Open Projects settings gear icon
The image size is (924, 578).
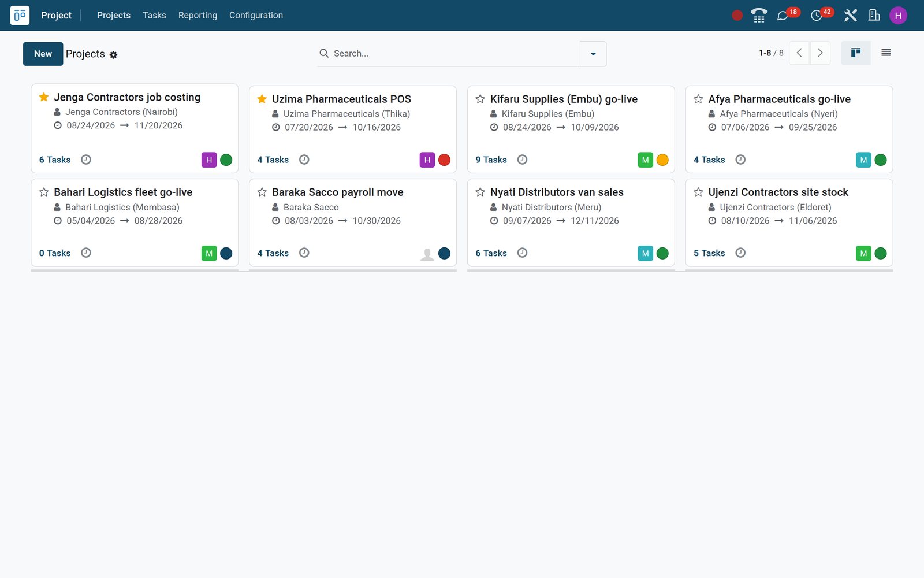pyautogui.click(x=113, y=55)
